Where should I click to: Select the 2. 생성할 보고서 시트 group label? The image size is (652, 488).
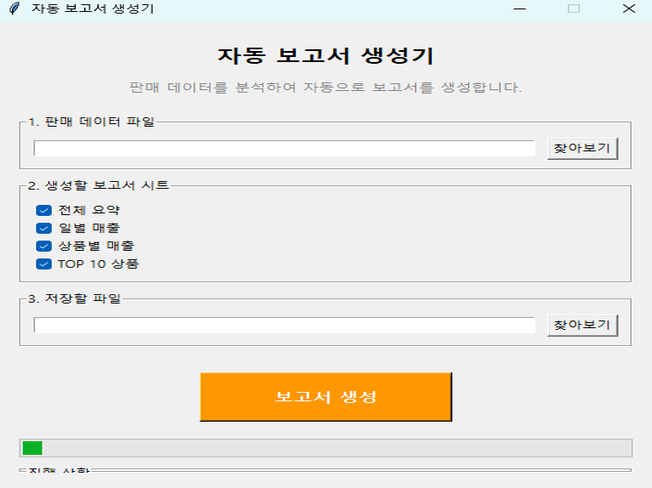(98, 185)
